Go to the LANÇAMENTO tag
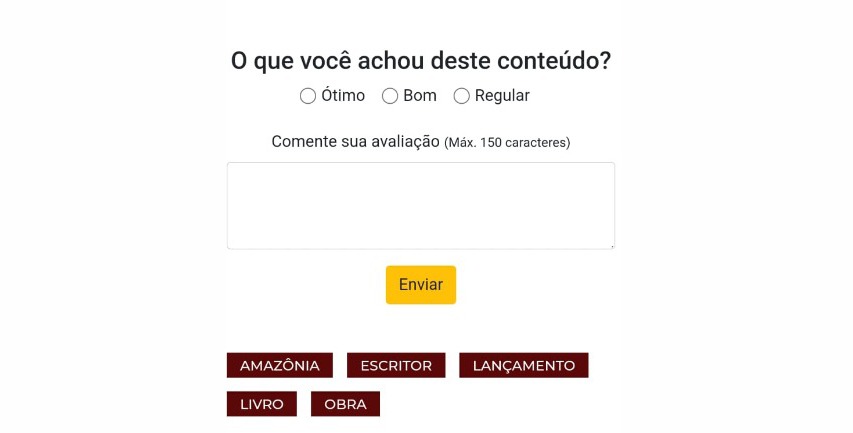This screenshot has width=853, height=433. click(523, 366)
